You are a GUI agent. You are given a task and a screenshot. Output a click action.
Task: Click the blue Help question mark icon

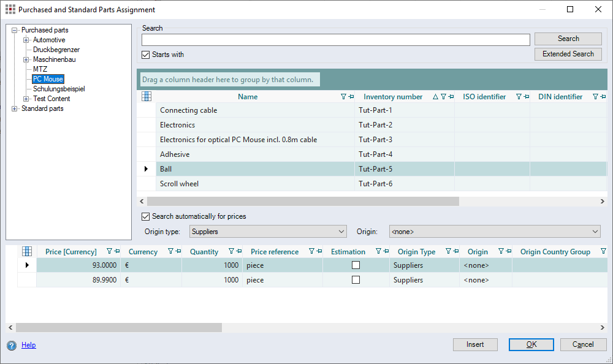[12, 346]
